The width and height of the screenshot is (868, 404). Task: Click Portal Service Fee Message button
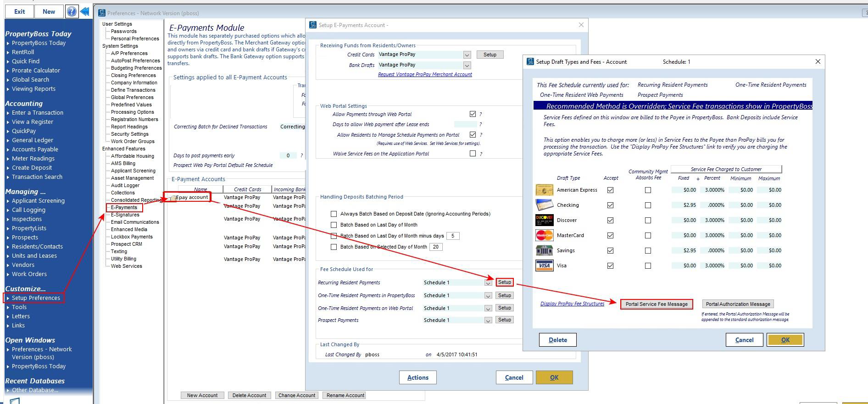(x=657, y=304)
